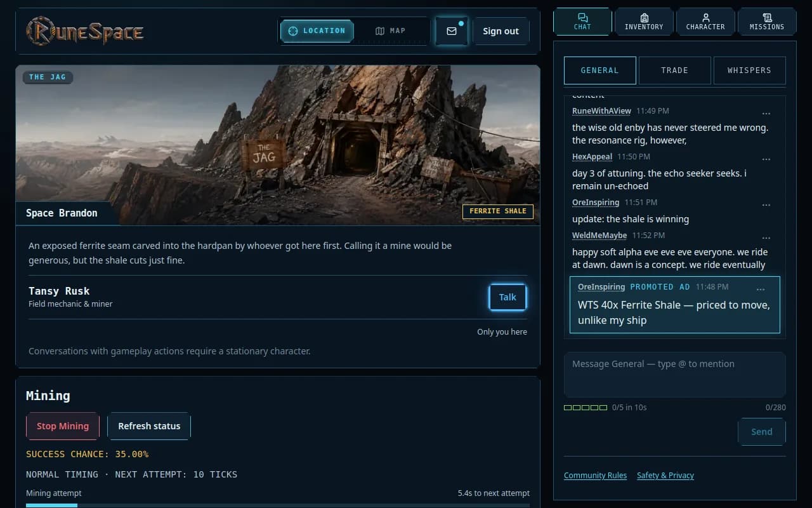Open the Character panel icon
This screenshot has height=508, width=812.
(705, 22)
